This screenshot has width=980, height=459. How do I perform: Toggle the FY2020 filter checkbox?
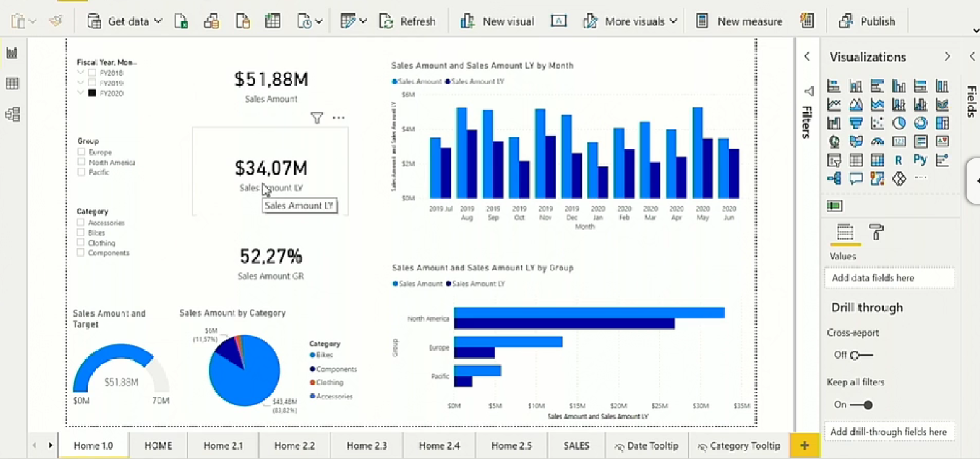(x=91, y=93)
